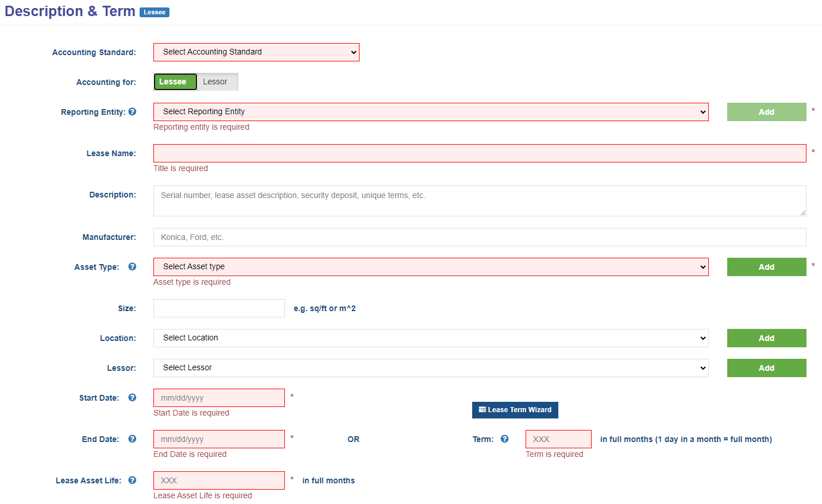Open Select Asset type dropdown
This screenshot has width=822, height=504.
[431, 267]
